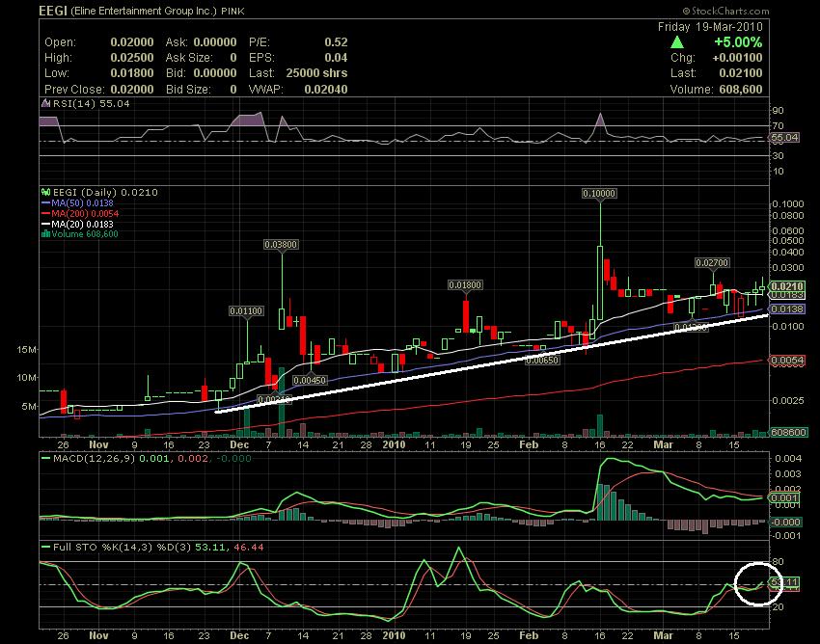Click the 0.10000 peak price annotation

tap(599, 194)
